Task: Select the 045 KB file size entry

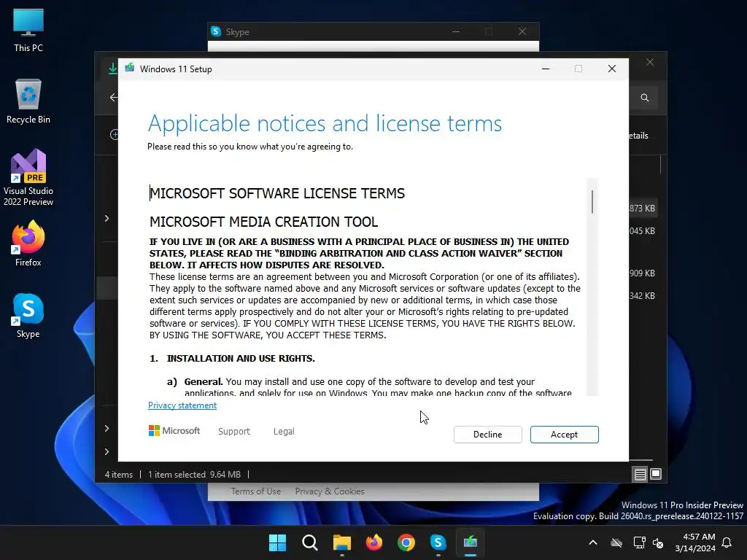Action: [642, 231]
